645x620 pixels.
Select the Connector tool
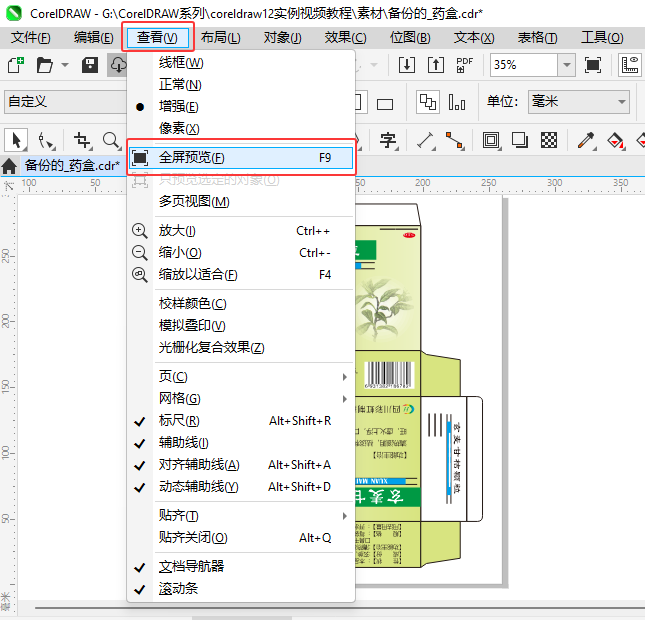pos(455,141)
